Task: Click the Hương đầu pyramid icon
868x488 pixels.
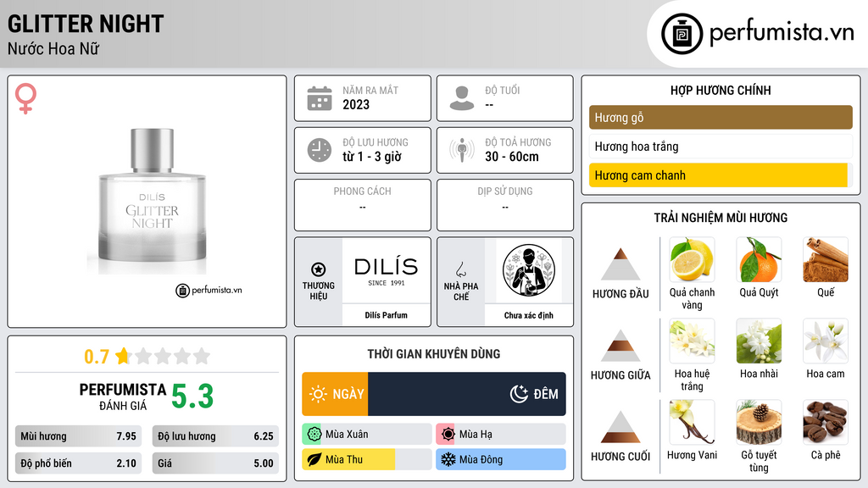Action: (x=620, y=264)
